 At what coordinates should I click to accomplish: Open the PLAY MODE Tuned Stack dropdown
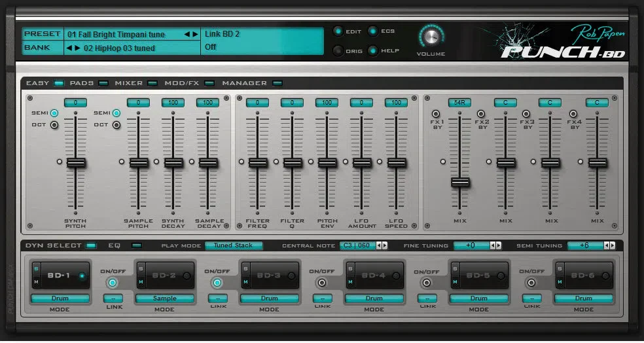point(234,245)
